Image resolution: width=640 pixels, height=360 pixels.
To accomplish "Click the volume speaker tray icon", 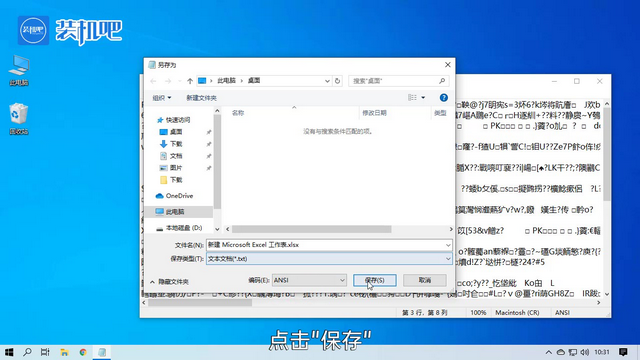I will click(x=584, y=352).
